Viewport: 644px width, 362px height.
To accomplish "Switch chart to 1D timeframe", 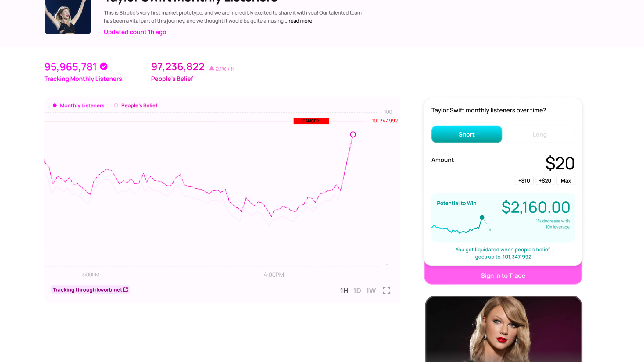I will (357, 291).
